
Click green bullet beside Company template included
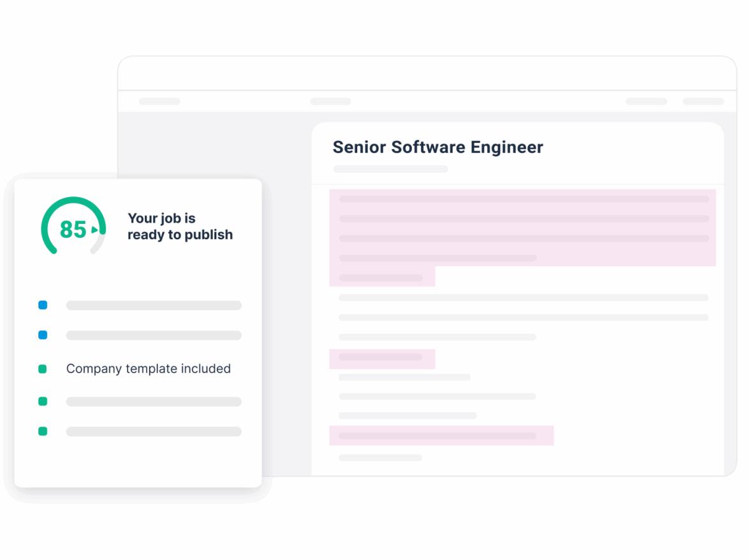tap(43, 369)
